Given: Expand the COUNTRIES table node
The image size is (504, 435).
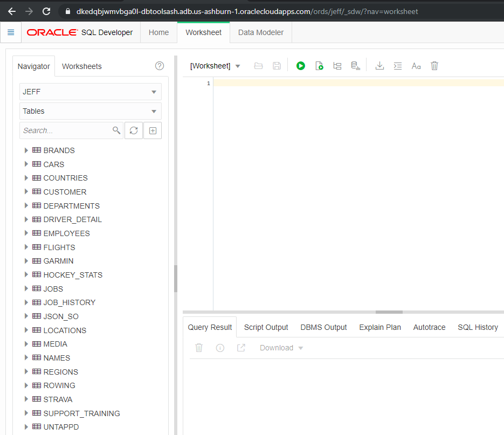Looking at the screenshot, I should [26, 178].
